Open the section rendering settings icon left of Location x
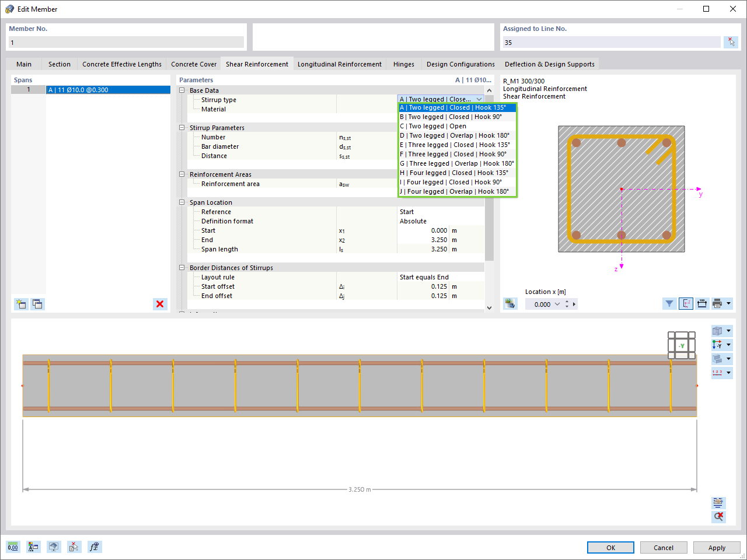The image size is (747, 560). tap(511, 304)
